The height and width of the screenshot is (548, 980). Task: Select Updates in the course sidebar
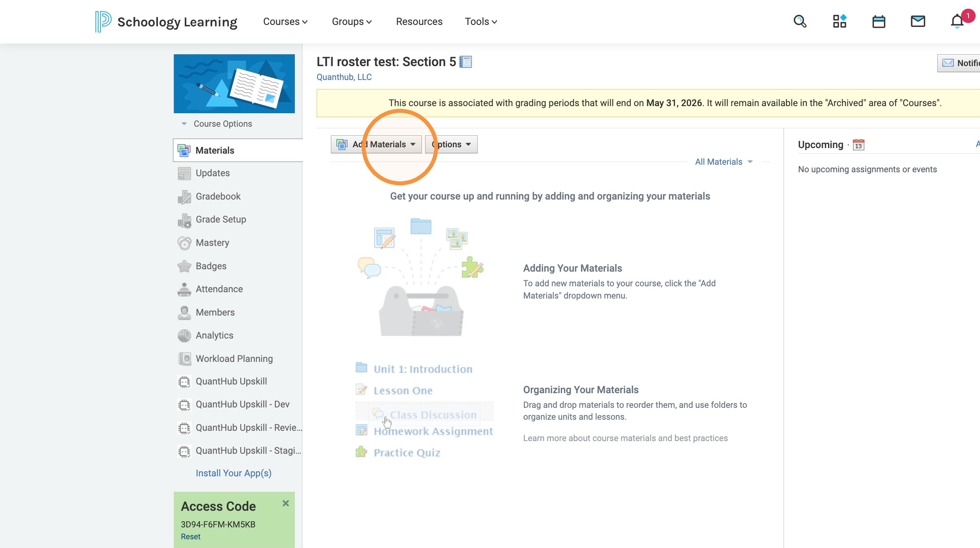pos(213,173)
